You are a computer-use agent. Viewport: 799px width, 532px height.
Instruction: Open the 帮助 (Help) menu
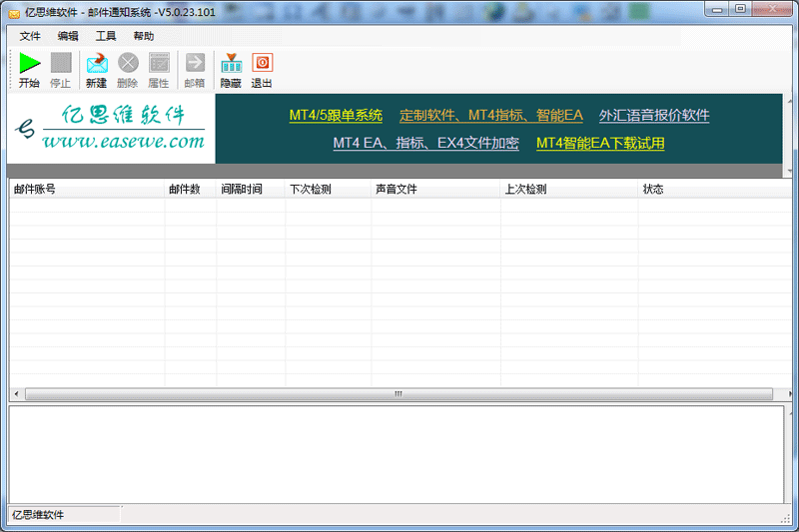pyautogui.click(x=144, y=36)
